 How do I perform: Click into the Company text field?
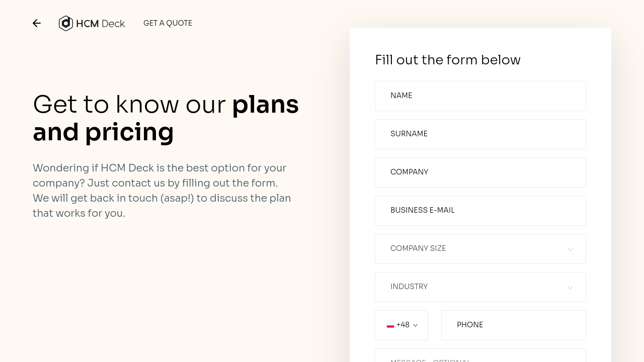(x=480, y=172)
